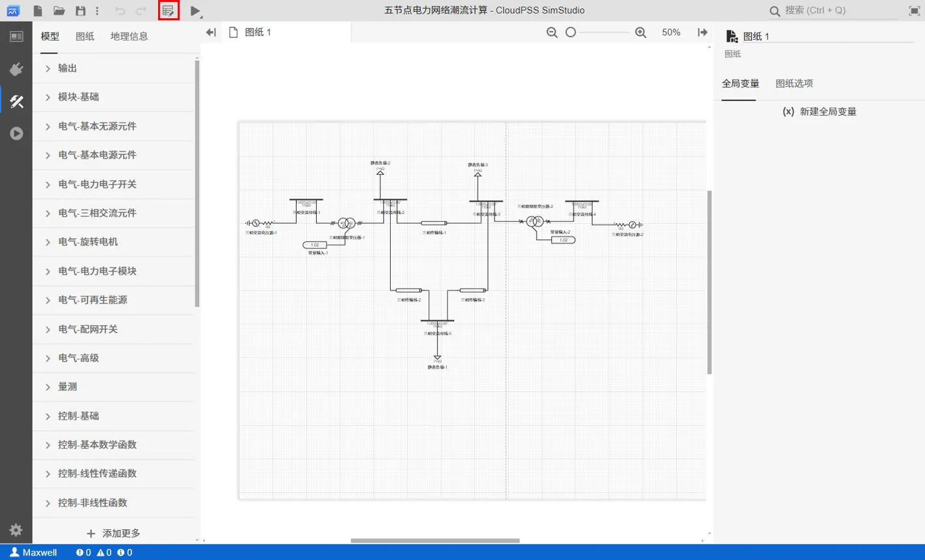This screenshot has width=925, height=560.
Task: Switch to the 图纸选项 tab
Action: coord(794,84)
